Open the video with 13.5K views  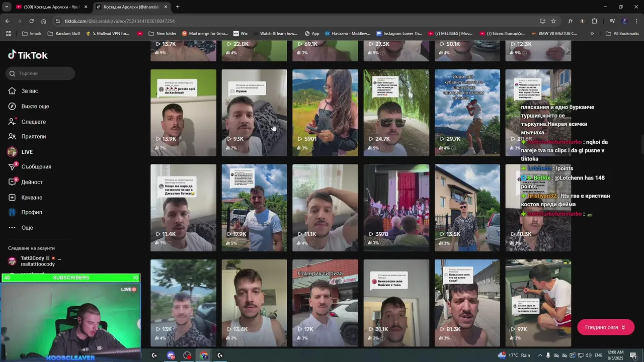pyautogui.click(x=467, y=208)
